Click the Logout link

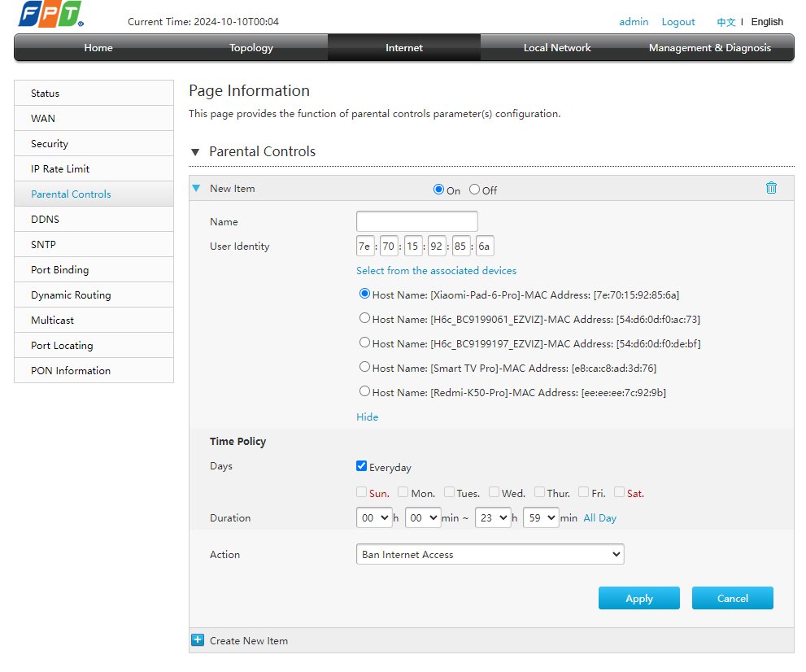click(678, 22)
